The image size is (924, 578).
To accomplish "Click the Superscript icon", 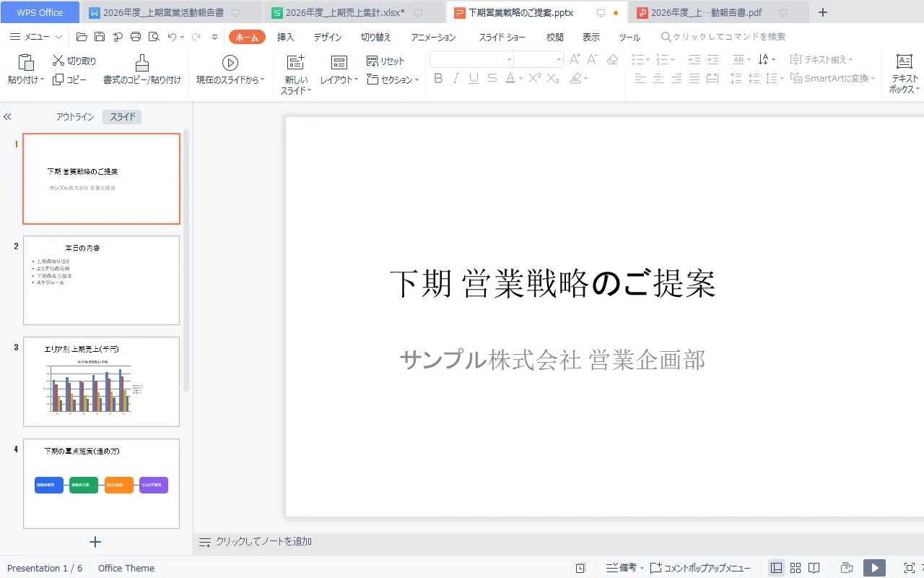I will pos(535,79).
